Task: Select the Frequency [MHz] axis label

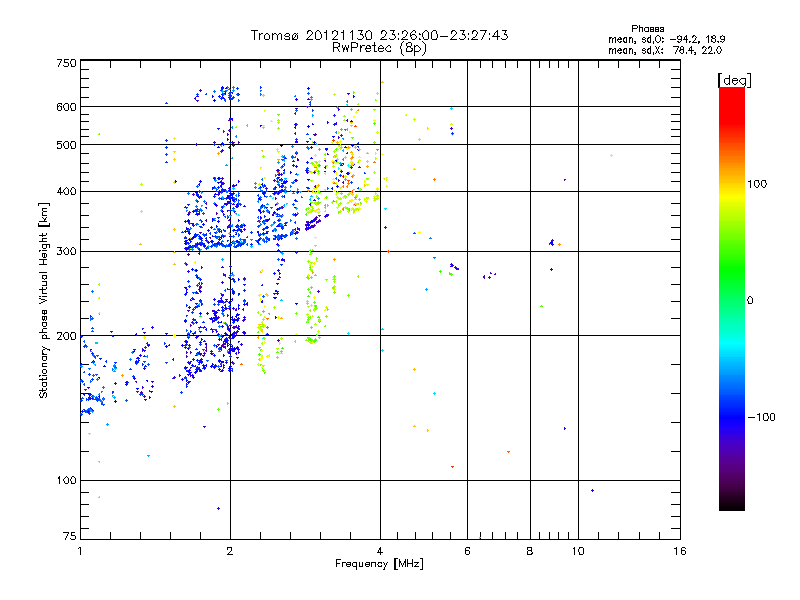Action: pos(379,566)
